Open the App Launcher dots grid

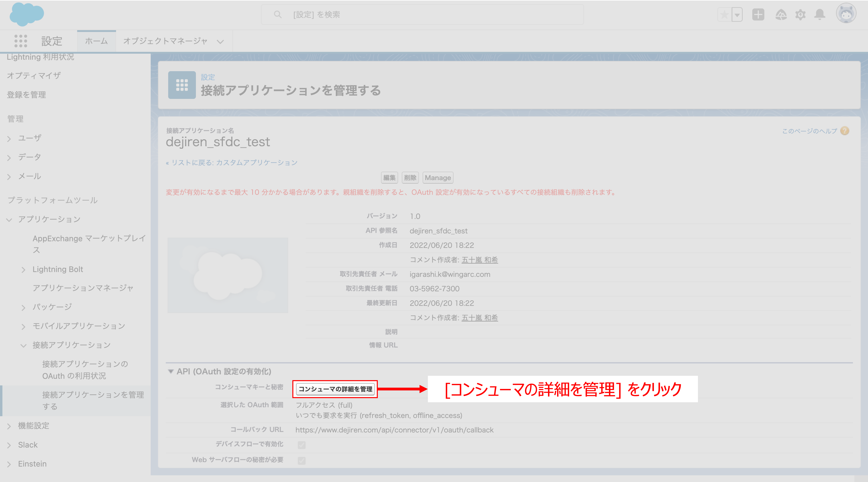pos(21,41)
